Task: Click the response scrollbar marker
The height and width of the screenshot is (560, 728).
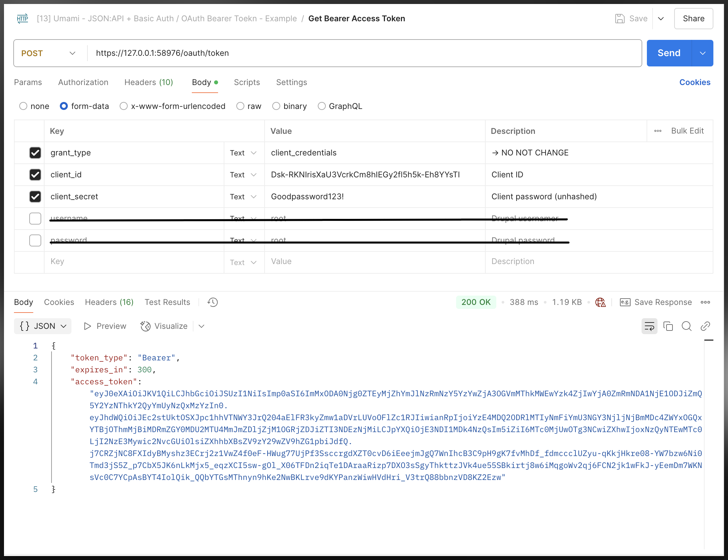Action: 709,340
